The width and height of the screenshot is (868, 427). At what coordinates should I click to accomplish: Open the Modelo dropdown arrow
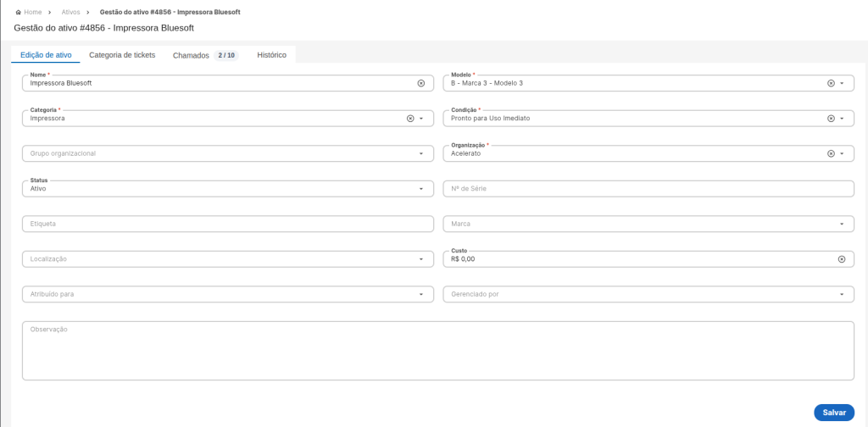pyautogui.click(x=842, y=83)
